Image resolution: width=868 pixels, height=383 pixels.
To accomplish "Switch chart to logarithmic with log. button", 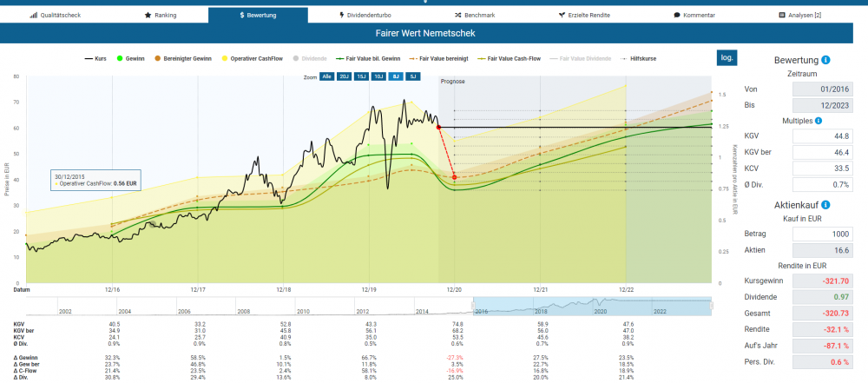I will coord(727,57).
